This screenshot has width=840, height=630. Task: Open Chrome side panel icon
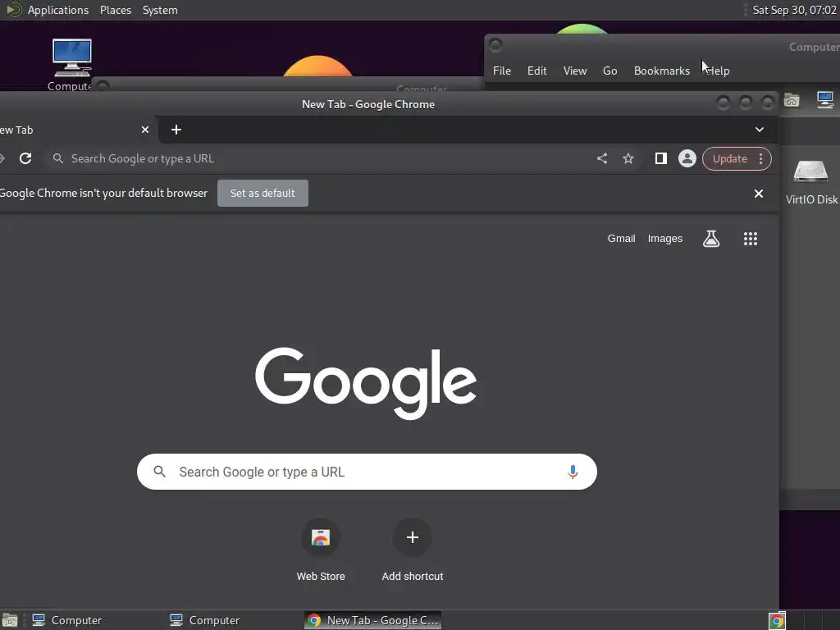coord(661,158)
